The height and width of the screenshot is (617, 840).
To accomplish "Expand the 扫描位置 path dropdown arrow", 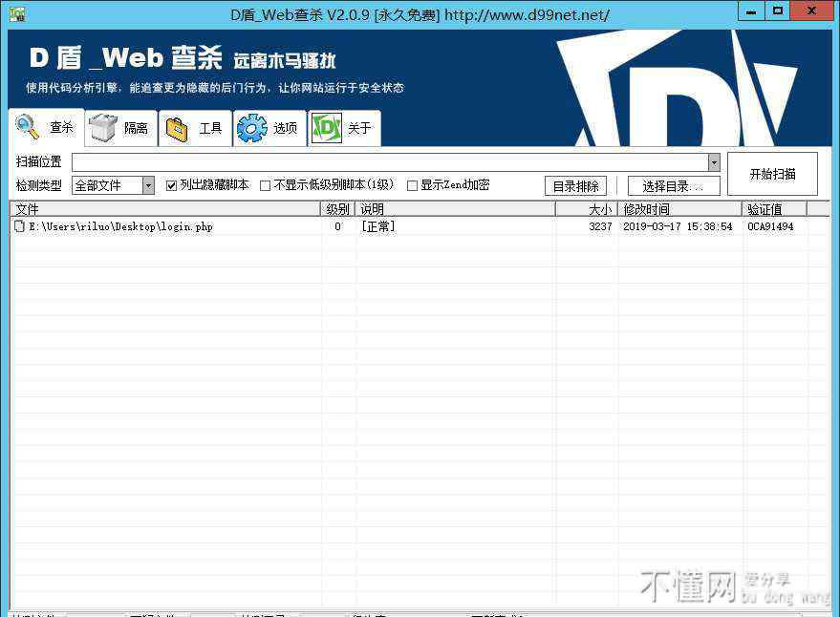I will (714, 162).
